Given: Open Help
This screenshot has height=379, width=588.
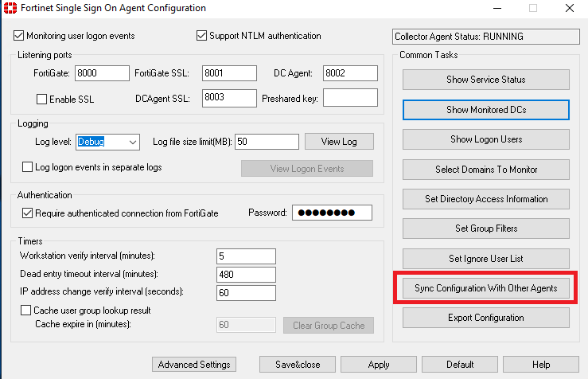Looking at the screenshot, I should [x=541, y=365].
